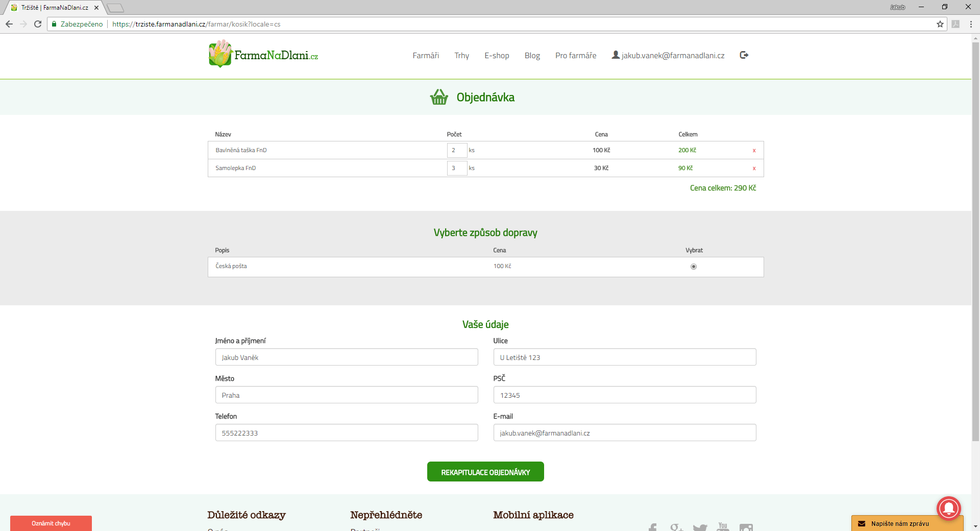Click the logout icon in header
This screenshot has width=980, height=531.
pos(744,55)
